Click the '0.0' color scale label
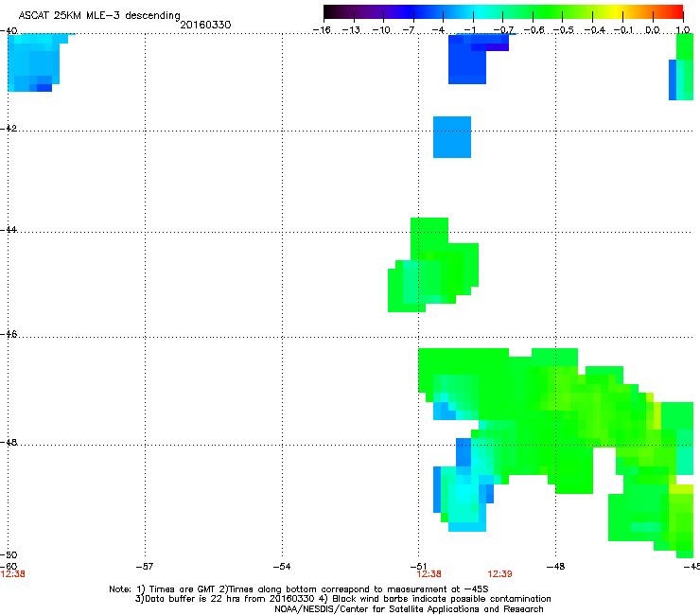 click(653, 30)
